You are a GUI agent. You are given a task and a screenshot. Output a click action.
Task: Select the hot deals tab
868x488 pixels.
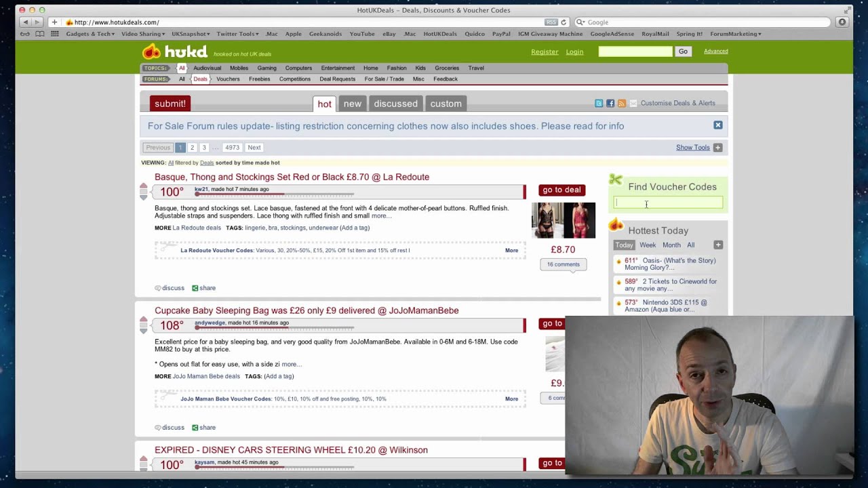(x=325, y=104)
